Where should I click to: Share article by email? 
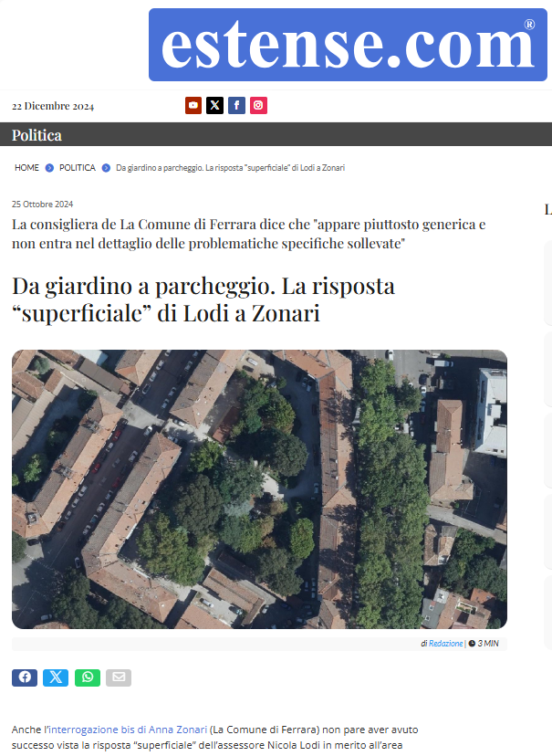point(119,677)
